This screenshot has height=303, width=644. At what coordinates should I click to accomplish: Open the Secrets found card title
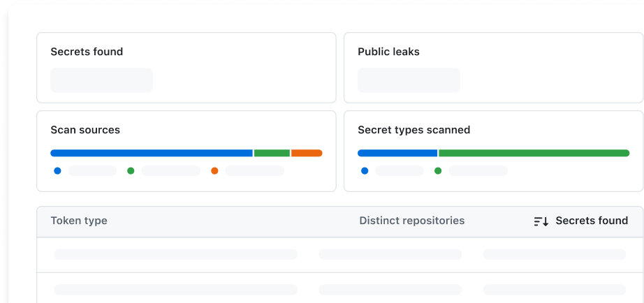[x=87, y=52]
